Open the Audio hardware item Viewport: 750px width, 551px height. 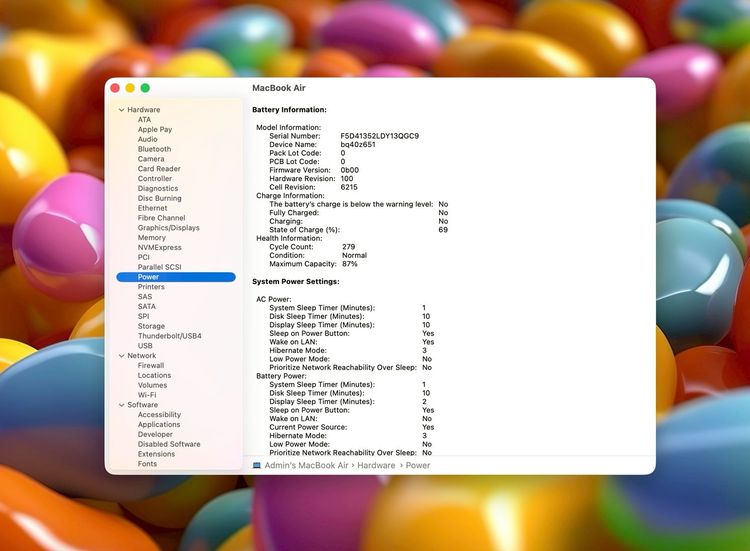coord(148,139)
